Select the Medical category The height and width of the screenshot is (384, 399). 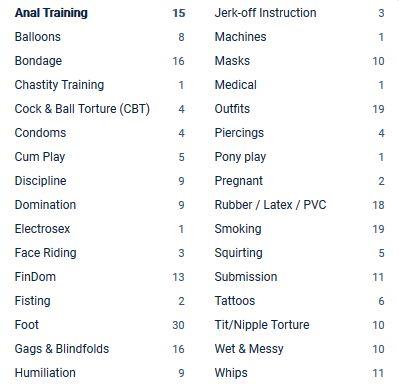pyautogui.click(x=236, y=85)
